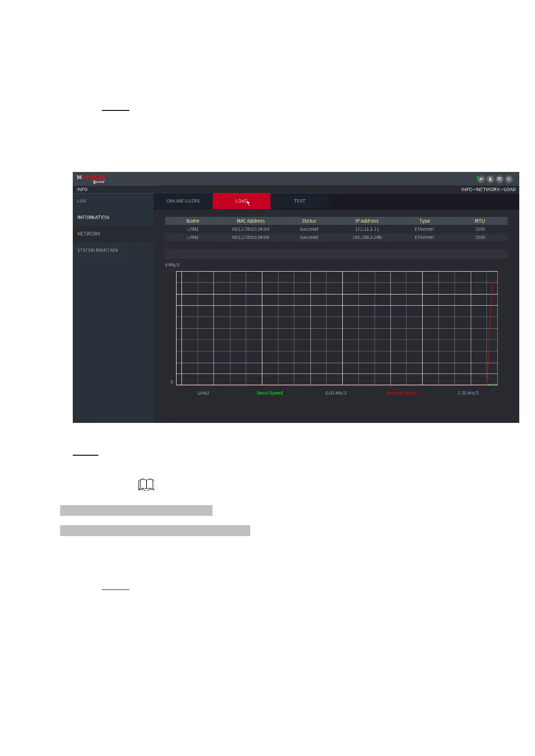535x756 pixels.
Task: Click the Name column header
Action: [x=193, y=221]
